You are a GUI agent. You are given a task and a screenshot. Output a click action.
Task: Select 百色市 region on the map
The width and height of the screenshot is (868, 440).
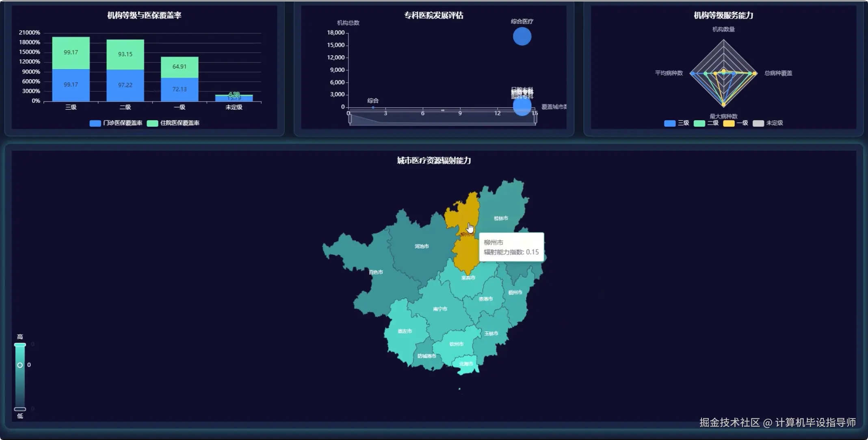pyautogui.click(x=376, y=272)
